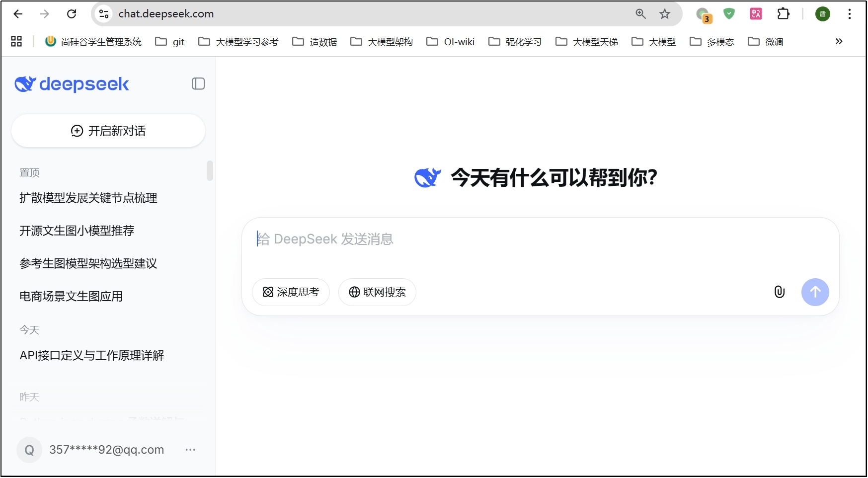Open chat 开源文生图小模型推荐
The height and width of the screenshot is (478, 868).
point(77,231)
